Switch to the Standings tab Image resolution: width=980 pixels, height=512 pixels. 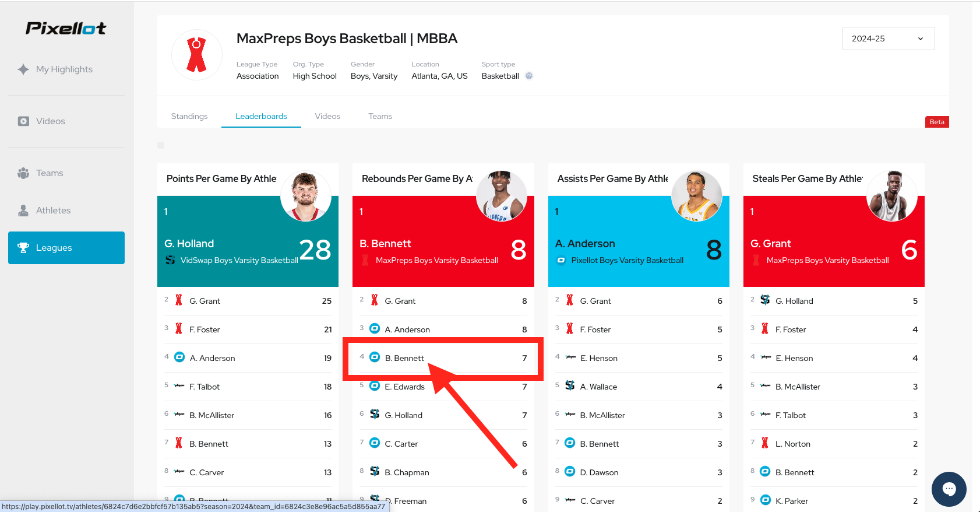[x=189, y=116]
